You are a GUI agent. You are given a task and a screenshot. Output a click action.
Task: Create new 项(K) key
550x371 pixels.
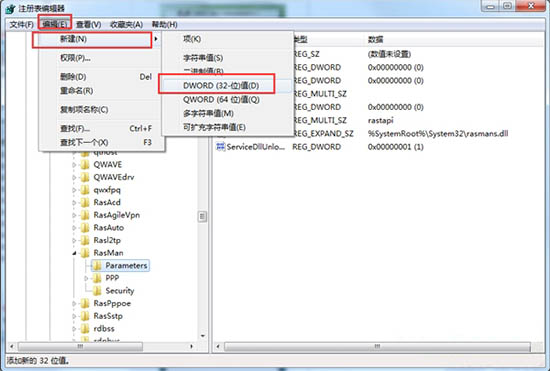(227, 39)
